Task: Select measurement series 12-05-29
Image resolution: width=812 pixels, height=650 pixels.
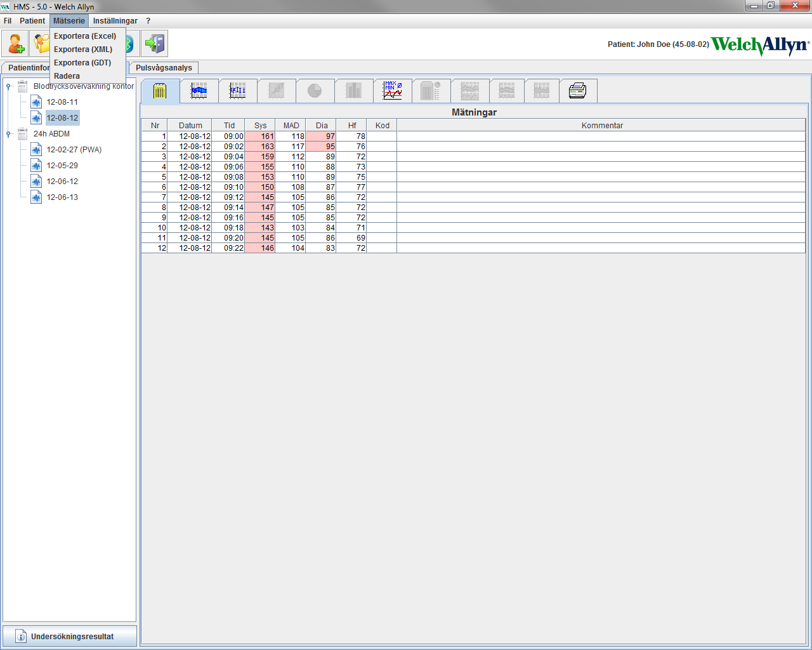Action: pos(62,166)
